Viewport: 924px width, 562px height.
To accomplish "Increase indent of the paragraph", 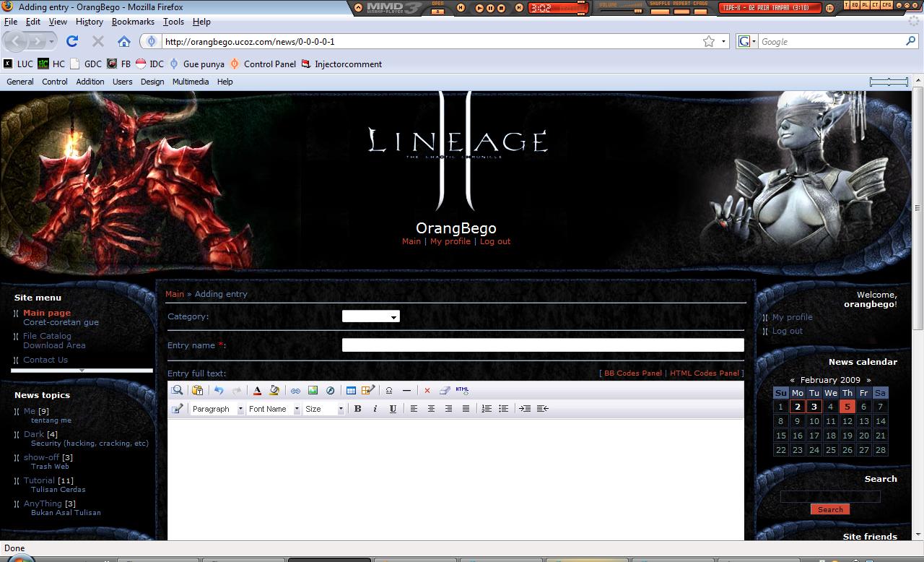I will pyautogui.click(x=525, y=408).
